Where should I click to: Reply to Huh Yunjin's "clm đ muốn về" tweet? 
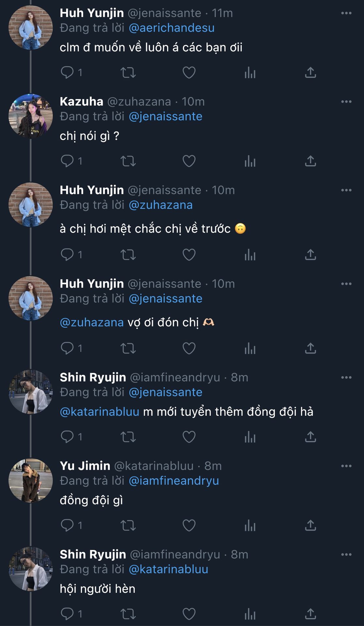67,72
